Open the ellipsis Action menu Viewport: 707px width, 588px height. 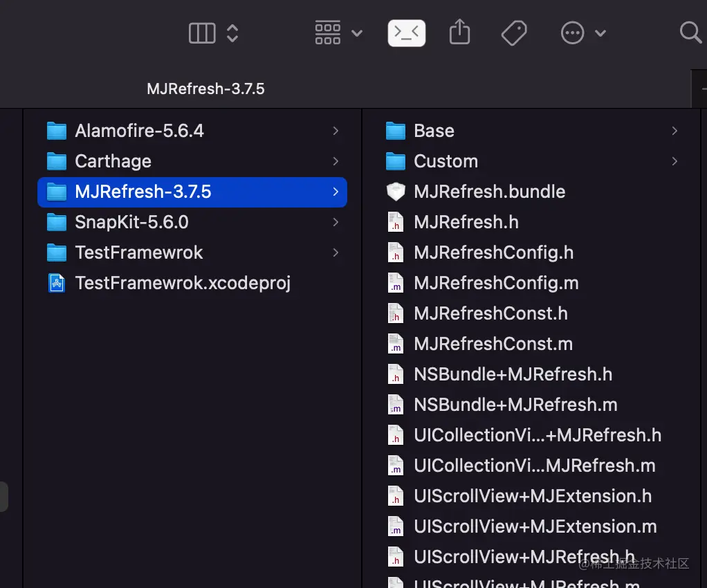tap(583, 33)
